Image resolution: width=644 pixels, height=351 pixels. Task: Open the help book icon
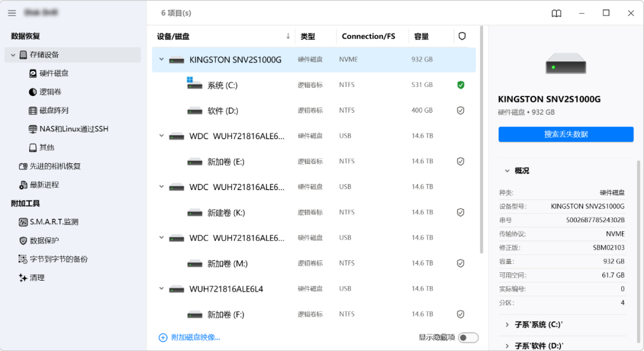pyautogui.click(x=556, y=14)
